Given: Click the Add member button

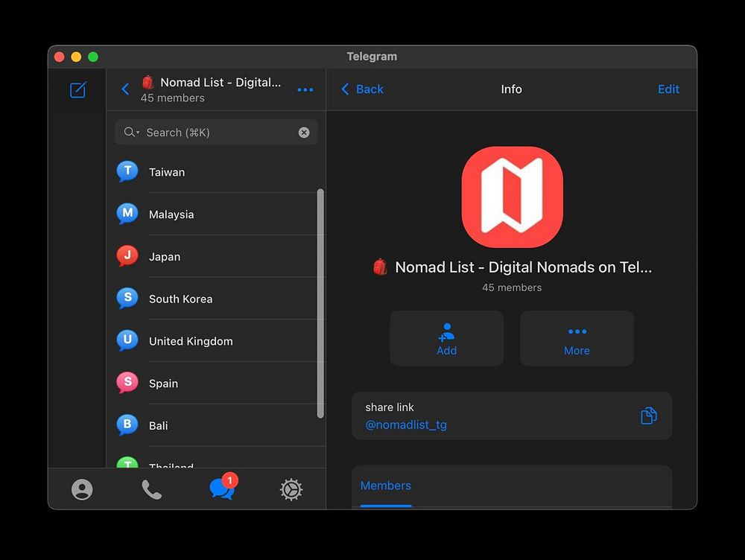Looking at the screenshot, I should coord(446,338).
